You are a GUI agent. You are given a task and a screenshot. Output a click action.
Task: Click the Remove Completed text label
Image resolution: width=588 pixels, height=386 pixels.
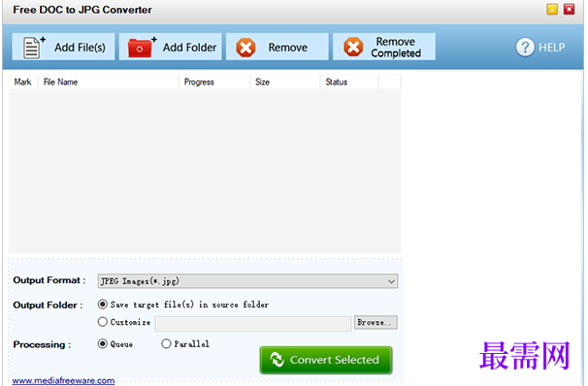(x=396, y=48)
